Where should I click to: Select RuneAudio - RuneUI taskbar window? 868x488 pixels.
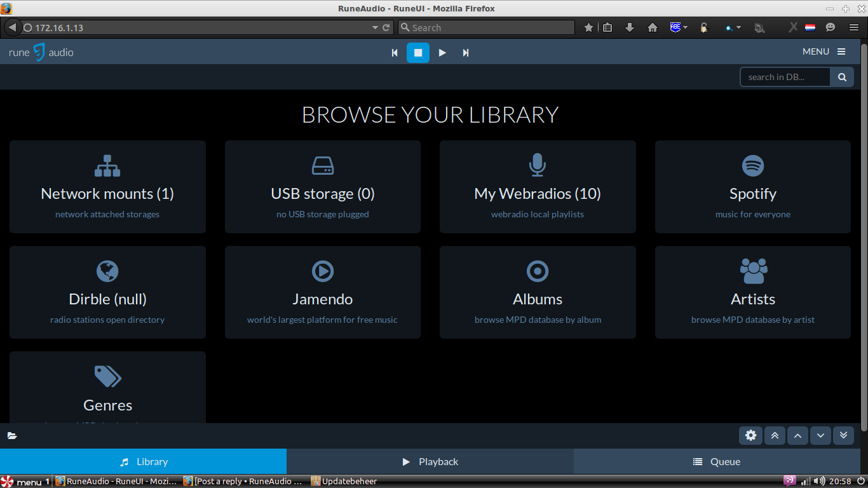[x=118, y=482]
